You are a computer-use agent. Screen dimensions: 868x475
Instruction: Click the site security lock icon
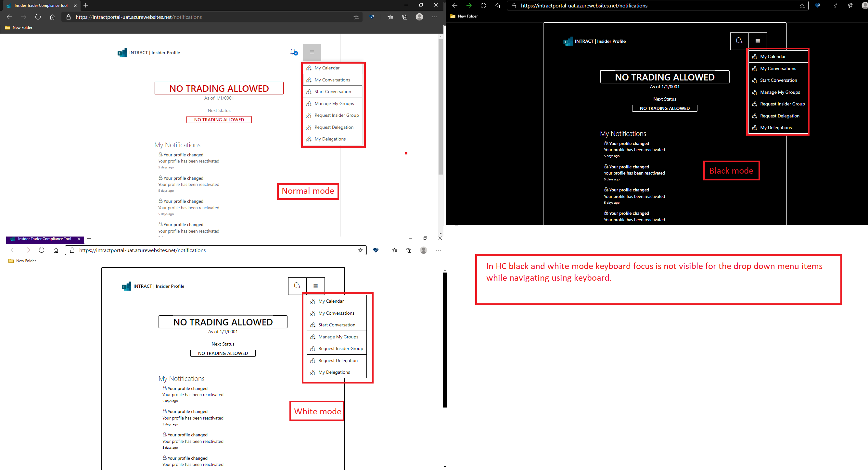pos(69,17)
